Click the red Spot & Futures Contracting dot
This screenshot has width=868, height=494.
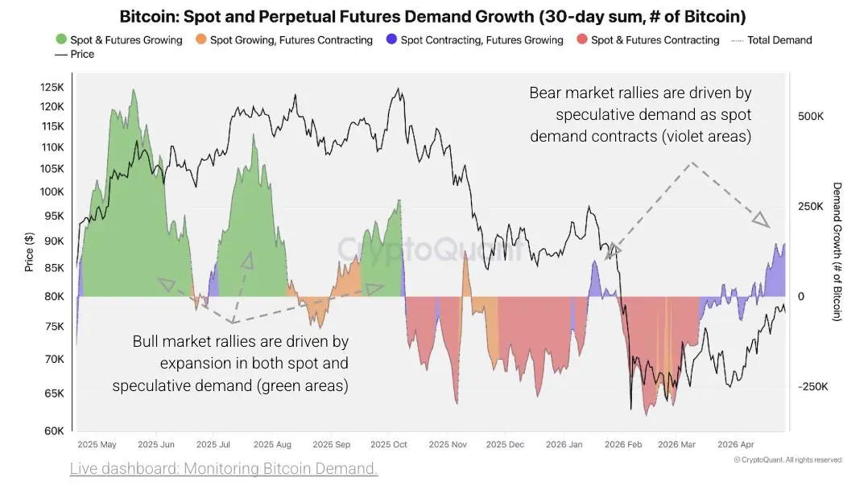tap(582, 39)
